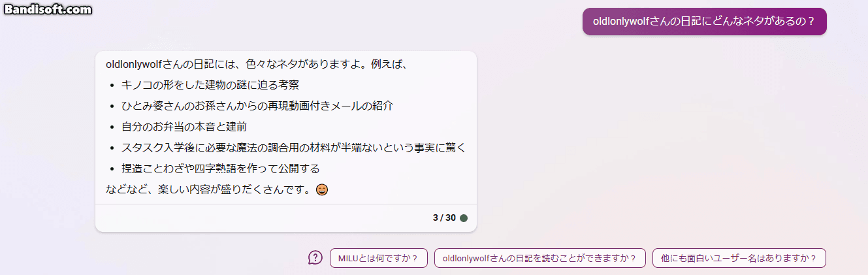Click the bullet dot before キノコの形 line

point(112,85)
